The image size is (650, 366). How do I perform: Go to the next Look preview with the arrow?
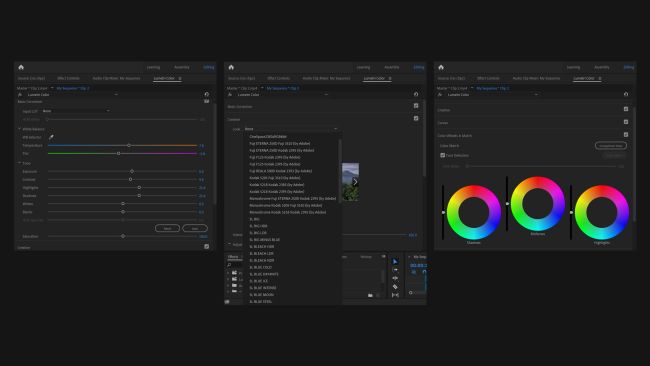[x=355, y=182]
